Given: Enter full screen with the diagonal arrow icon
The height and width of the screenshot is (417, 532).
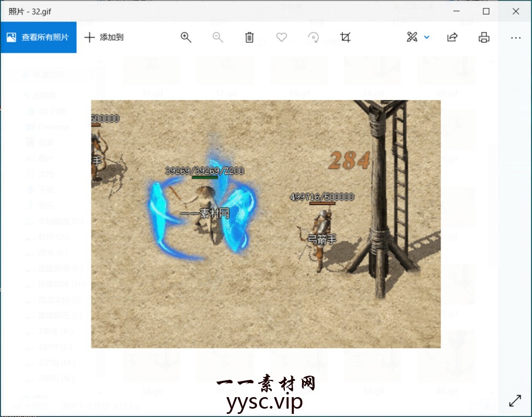Looking at the screenshot, I should click(515, 401).
